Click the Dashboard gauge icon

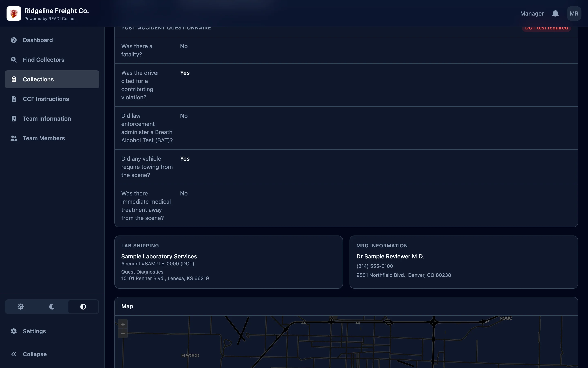tap(14, 40)
